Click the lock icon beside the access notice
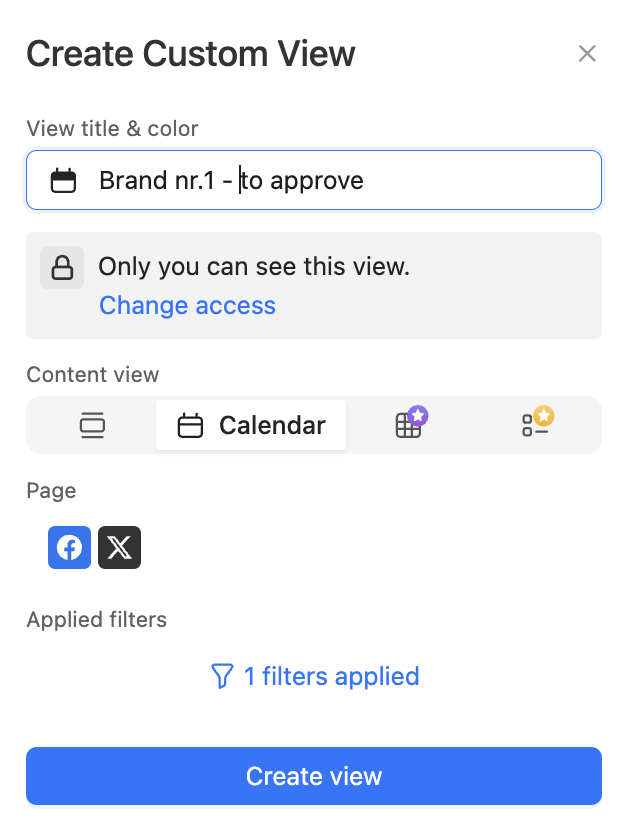 [62, 268]
